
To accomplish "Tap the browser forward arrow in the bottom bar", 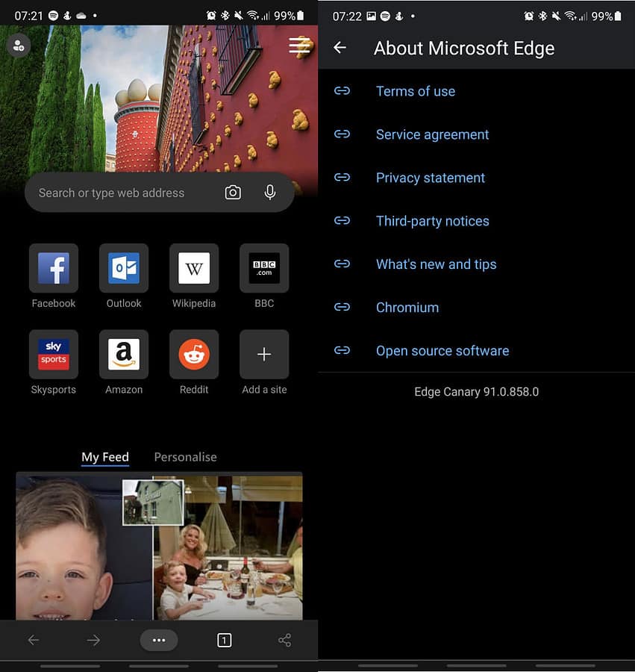I will [x=93, y=641].
